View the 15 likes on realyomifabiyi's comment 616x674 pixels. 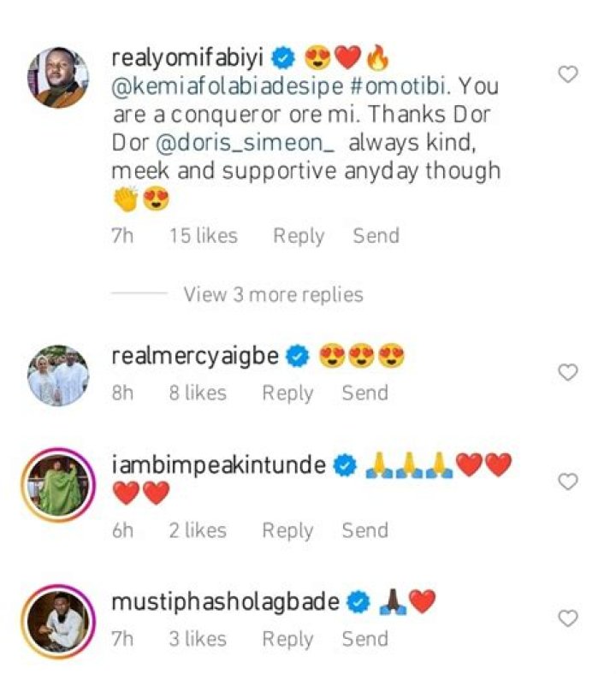point(203,236)
